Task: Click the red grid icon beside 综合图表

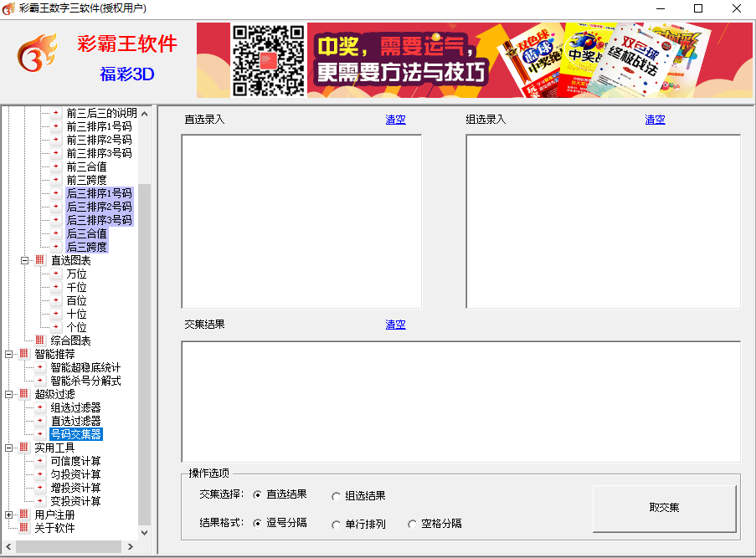Action: tap(40, 340)
